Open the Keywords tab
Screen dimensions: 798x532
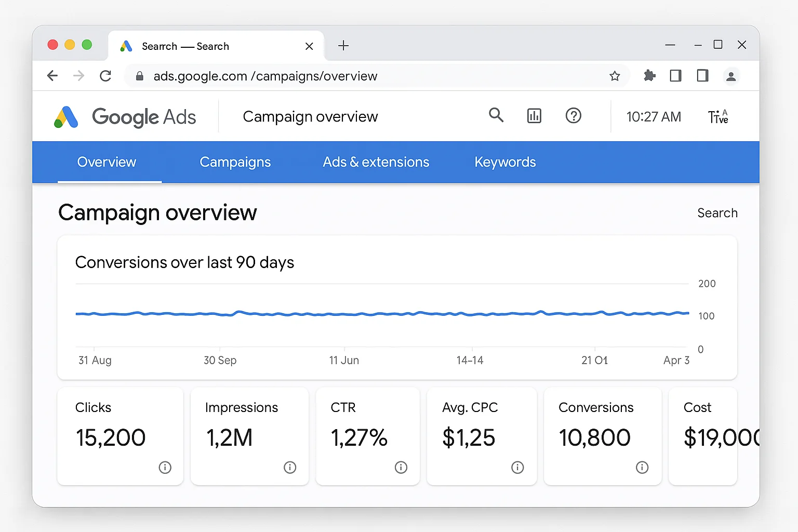(504, 162)
